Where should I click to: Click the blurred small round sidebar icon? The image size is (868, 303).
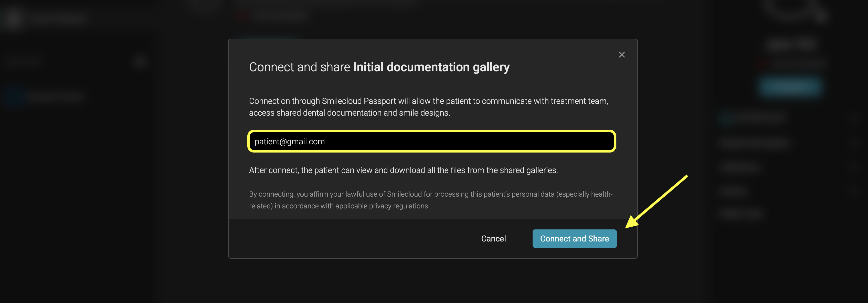pos(140,62)
